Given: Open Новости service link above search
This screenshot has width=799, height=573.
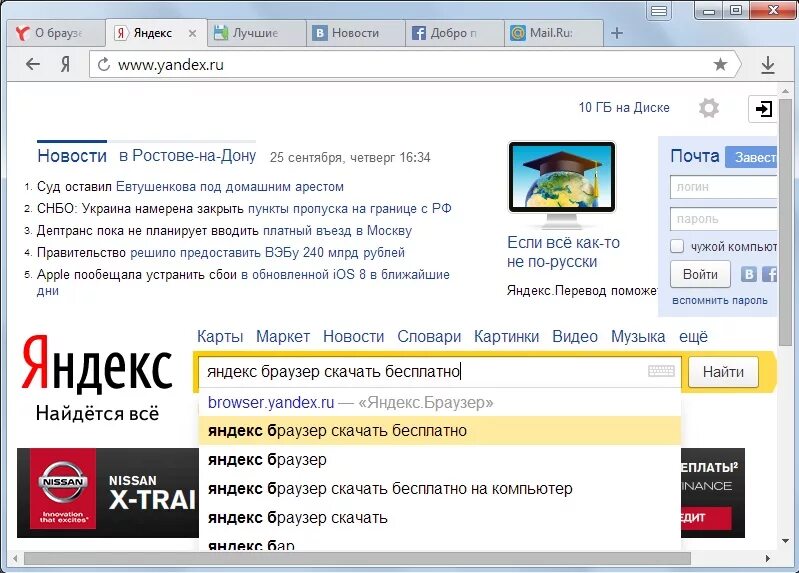Looking at the screenshot, I should 354,336.
